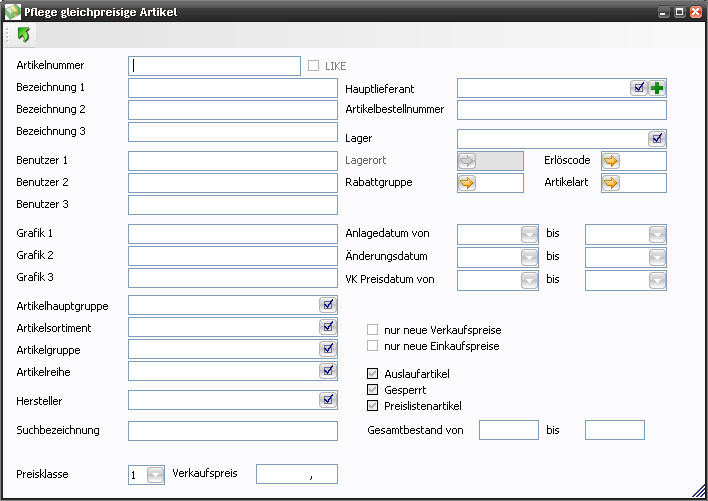The image size is (708, 501).
Task: Enable the 'nur neue Verkaufspreise' checkbox
Action: [x=373, y=329]
